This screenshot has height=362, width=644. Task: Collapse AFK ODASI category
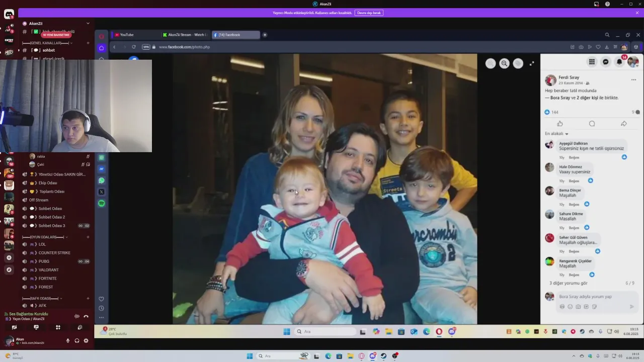point(43,298)
